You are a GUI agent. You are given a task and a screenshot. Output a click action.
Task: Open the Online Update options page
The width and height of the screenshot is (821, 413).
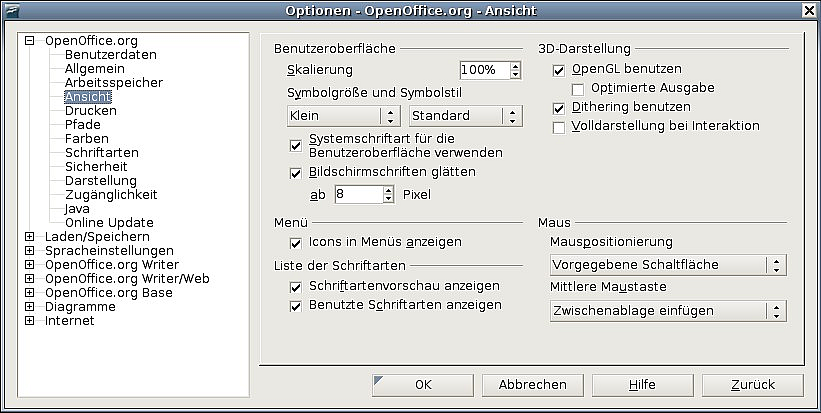pyautogui.click(x=109, y=223)
